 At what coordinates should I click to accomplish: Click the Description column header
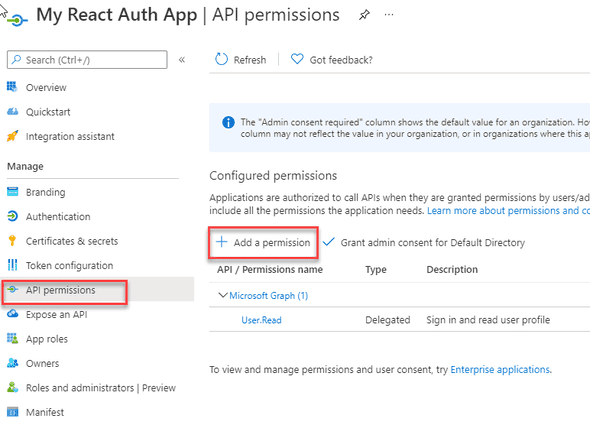452,270
